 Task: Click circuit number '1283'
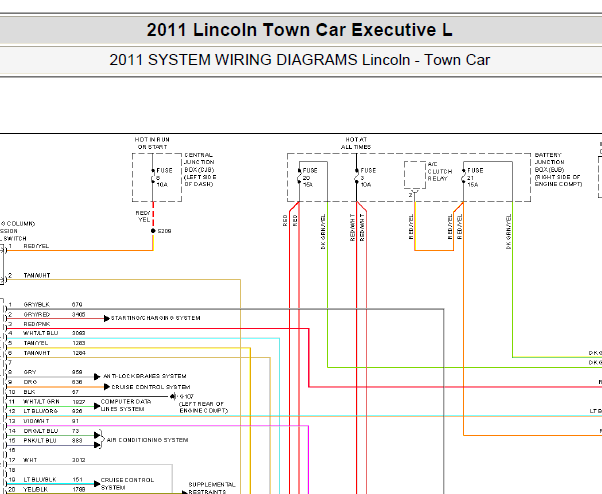[x=79, y=343]
